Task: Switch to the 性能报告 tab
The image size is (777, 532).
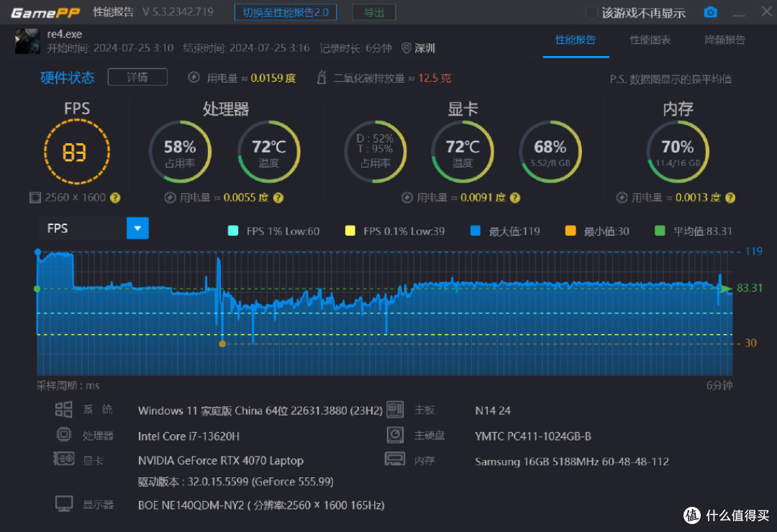Action: pyautogui.click(x=576, y=40)
